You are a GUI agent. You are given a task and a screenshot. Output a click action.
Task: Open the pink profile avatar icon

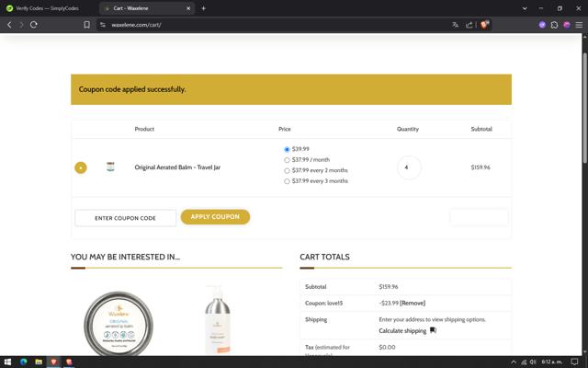[x=567, y=25]
